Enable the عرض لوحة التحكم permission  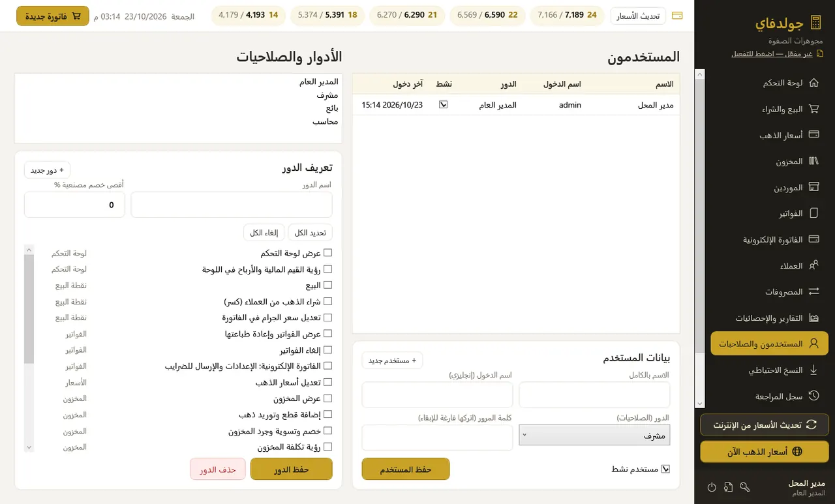pyautogui.click(x=327, y=253)
